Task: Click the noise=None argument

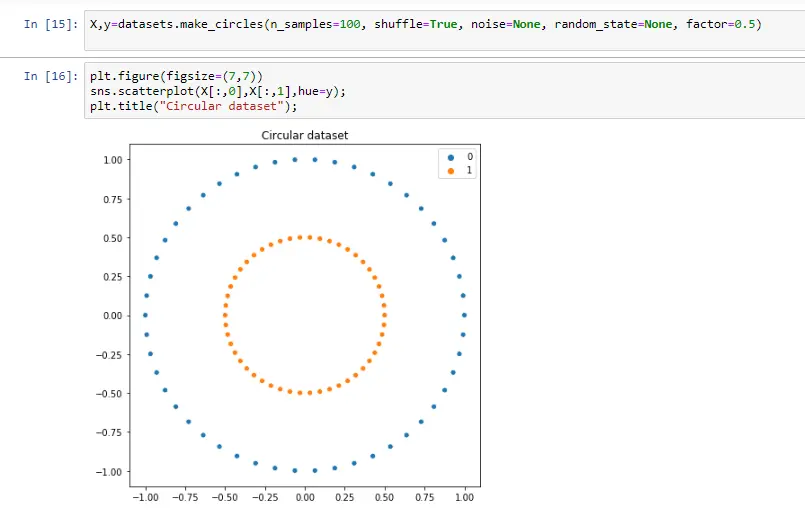Action: (x=505, y=24)
